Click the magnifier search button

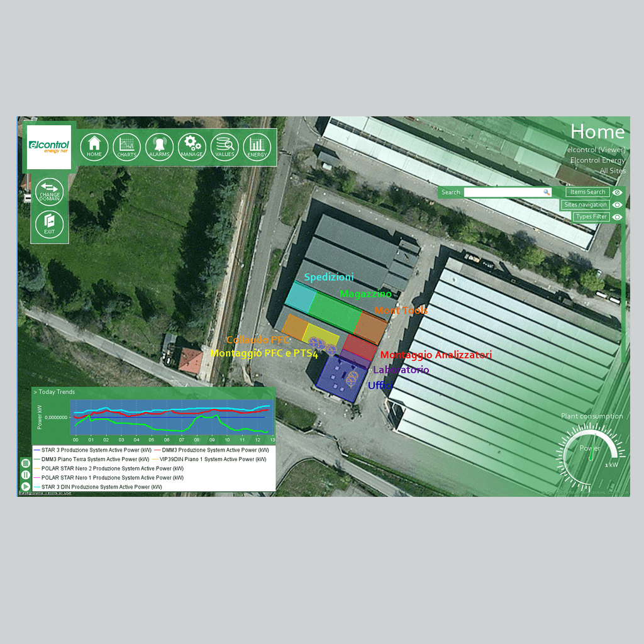(x=547, y=192)
